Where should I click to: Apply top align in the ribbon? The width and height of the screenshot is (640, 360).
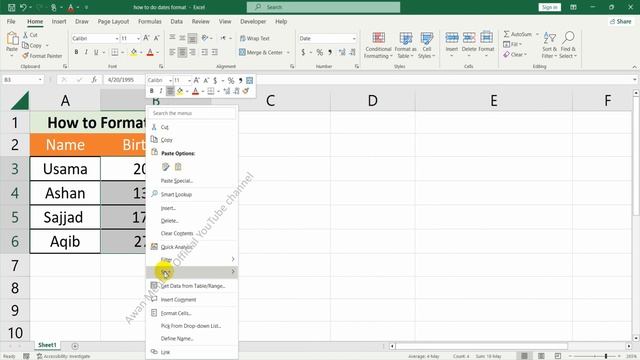(172, 38)
